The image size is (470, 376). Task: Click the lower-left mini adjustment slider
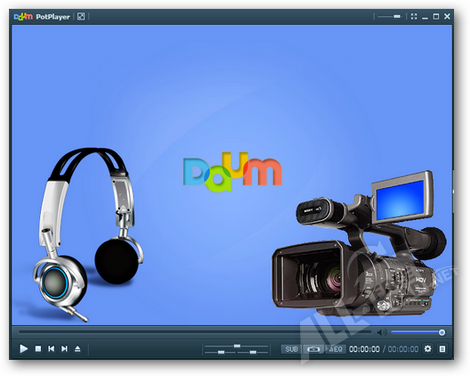coord(220,352)
